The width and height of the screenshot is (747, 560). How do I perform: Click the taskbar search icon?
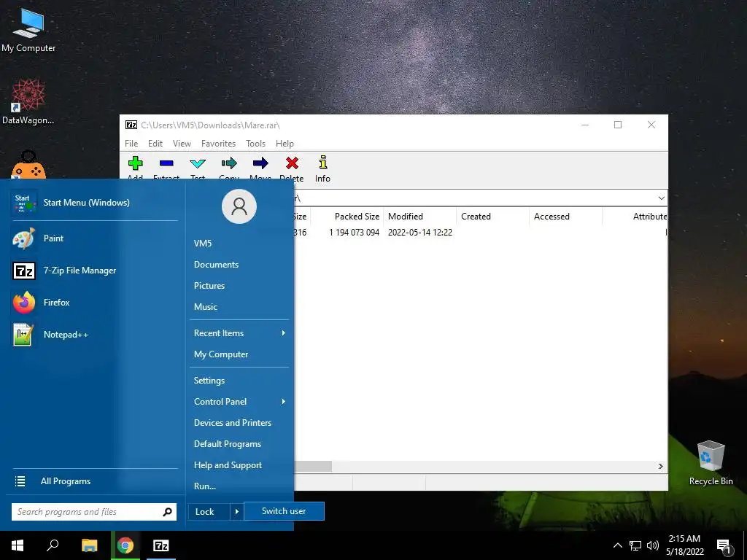pos(53,545)
